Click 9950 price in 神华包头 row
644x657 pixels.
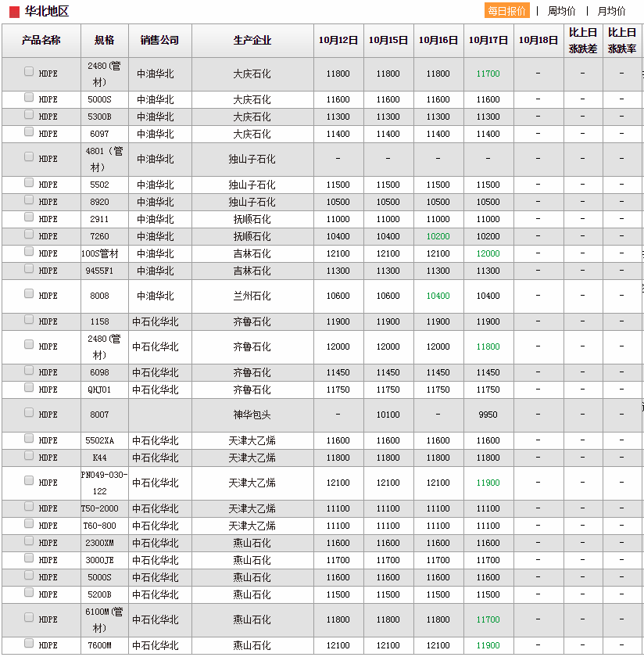tap(488, 415)
